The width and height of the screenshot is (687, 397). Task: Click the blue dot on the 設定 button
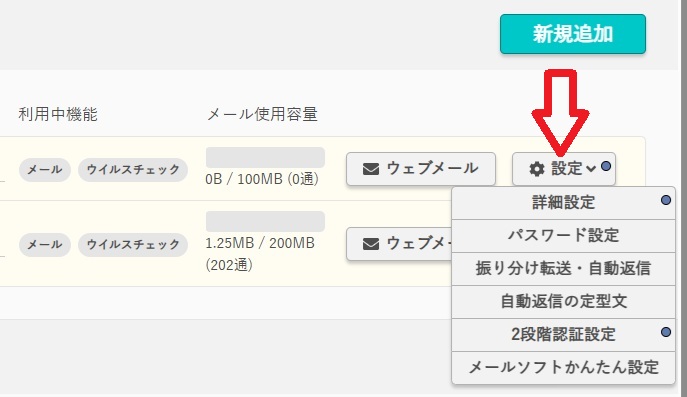[x=606, y=167]
